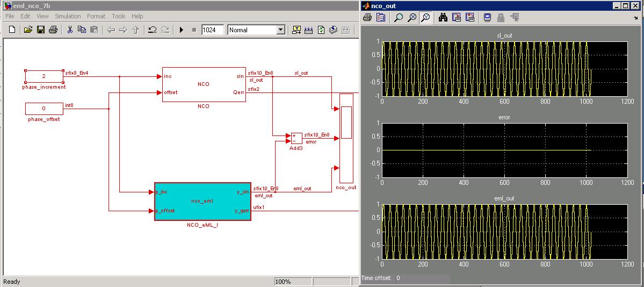644x287 pixels.
Task: Click the Cut scissors icon
Action: pyautogui.click(x=70, y=30)
